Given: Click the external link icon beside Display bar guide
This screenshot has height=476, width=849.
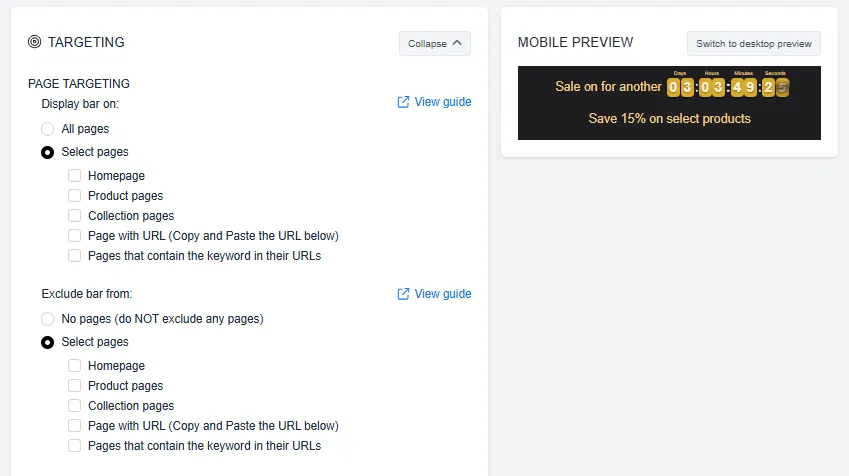Looking at the screenshot, I should 403,102.
